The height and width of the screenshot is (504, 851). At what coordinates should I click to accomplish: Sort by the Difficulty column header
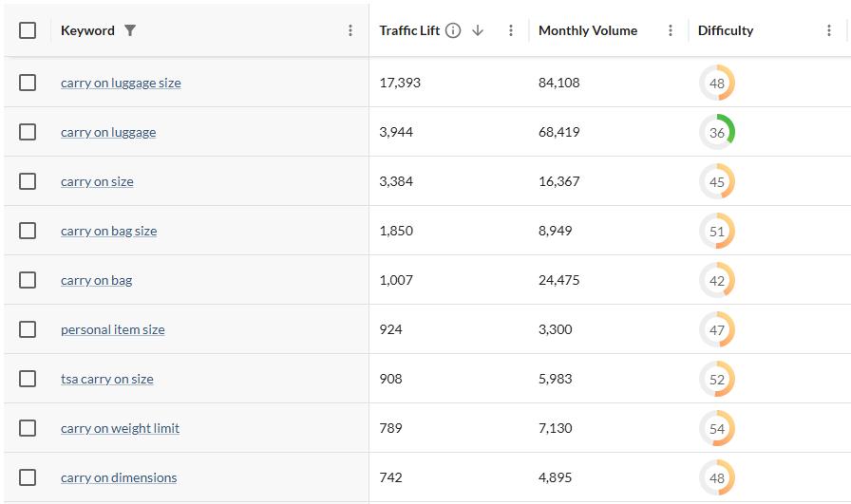(726, 30)
